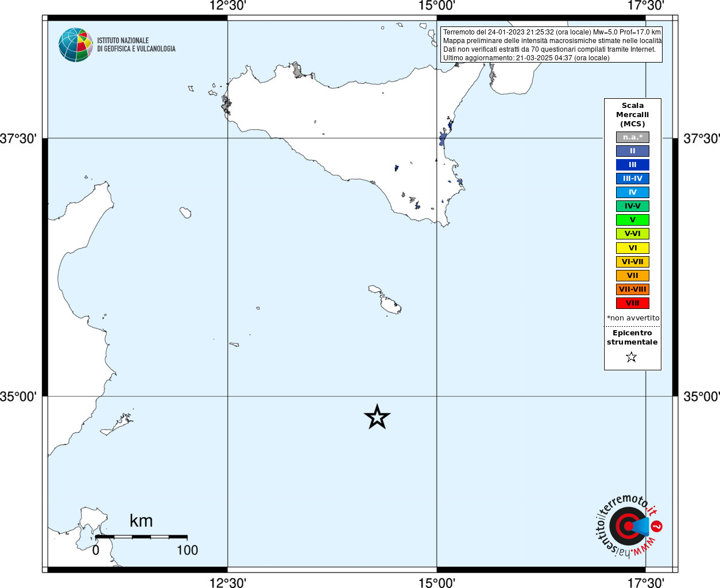This screenshot has height=588, width=720.
Task: Click the 'Mappa preliminare delle intensità' line
Action: pos(552,41)
